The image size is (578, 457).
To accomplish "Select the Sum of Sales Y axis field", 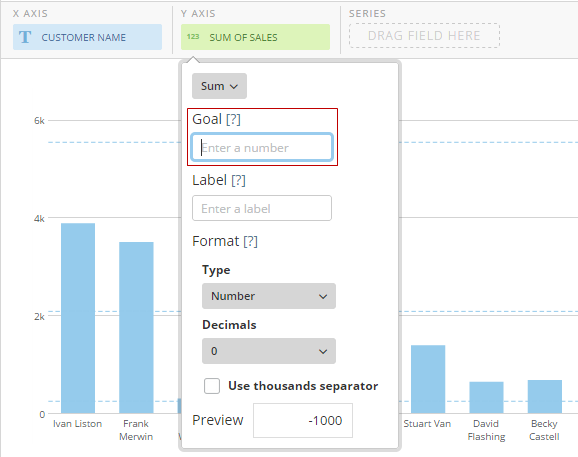I will (x=255, y=37).
